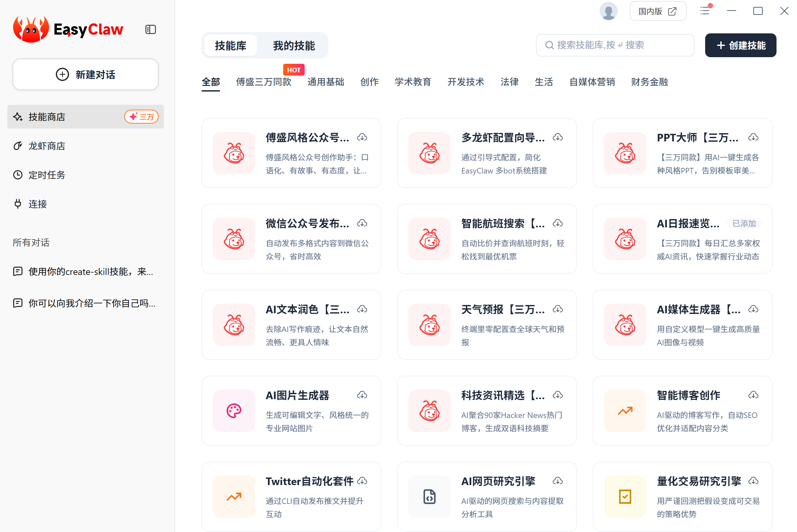The height and width of the screenshot is (532, 797).
Task: Open 龙虾商店 in the sidebar
Action: point(47,146)
